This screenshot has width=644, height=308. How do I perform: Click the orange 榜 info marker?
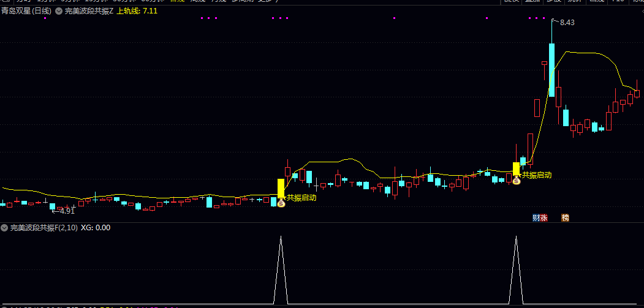[x=565, y=218]
